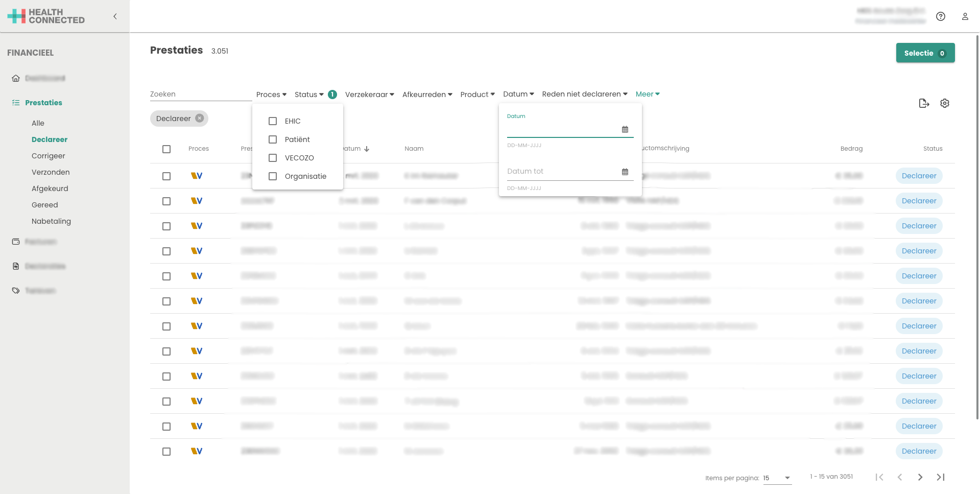The width and height of the screenshot is (980, 494).
Task: Collapse the sidebar with the chevron icon
Action: point(115,16)
